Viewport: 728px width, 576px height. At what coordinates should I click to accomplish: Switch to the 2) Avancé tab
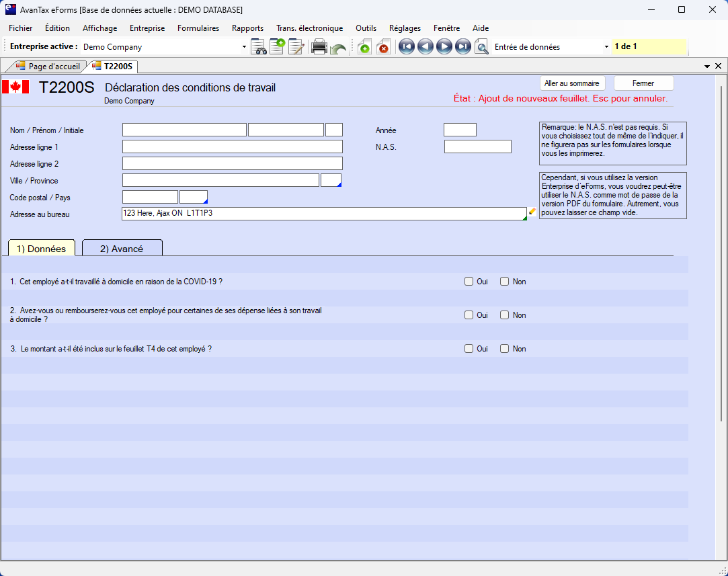pyautogui.click(x=122, y=249)
